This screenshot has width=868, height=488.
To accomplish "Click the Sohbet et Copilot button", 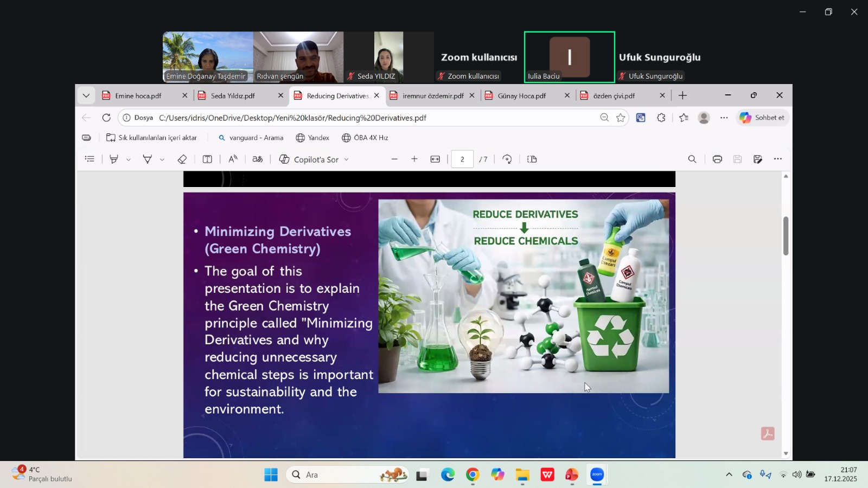I will (x=762, y=118).
